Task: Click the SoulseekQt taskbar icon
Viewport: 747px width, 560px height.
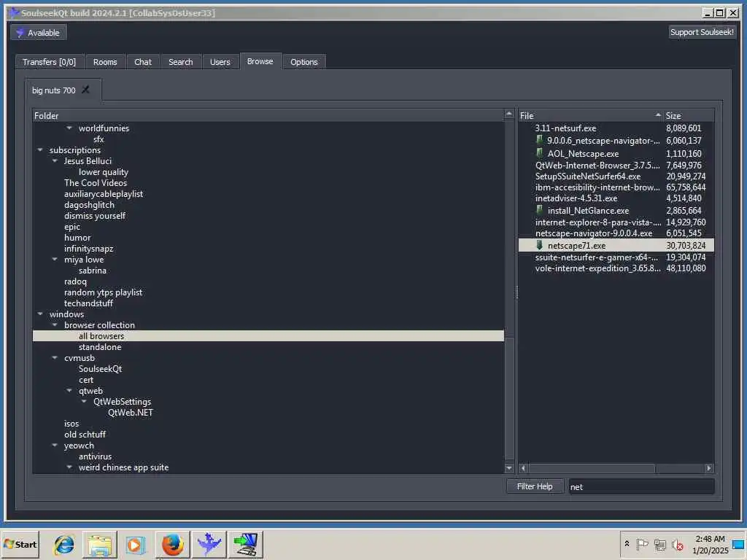Action: [209, 544]
